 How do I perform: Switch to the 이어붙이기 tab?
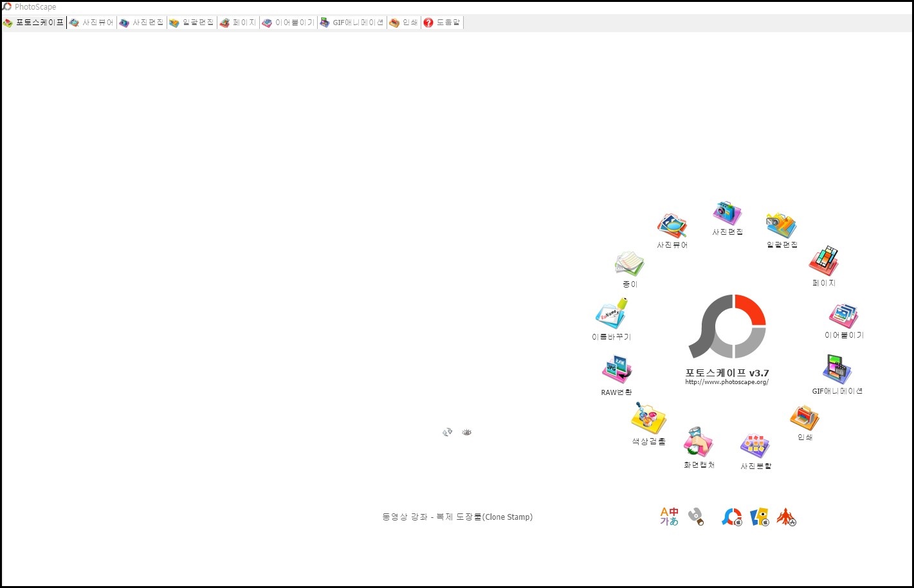(x=288, y=23)
